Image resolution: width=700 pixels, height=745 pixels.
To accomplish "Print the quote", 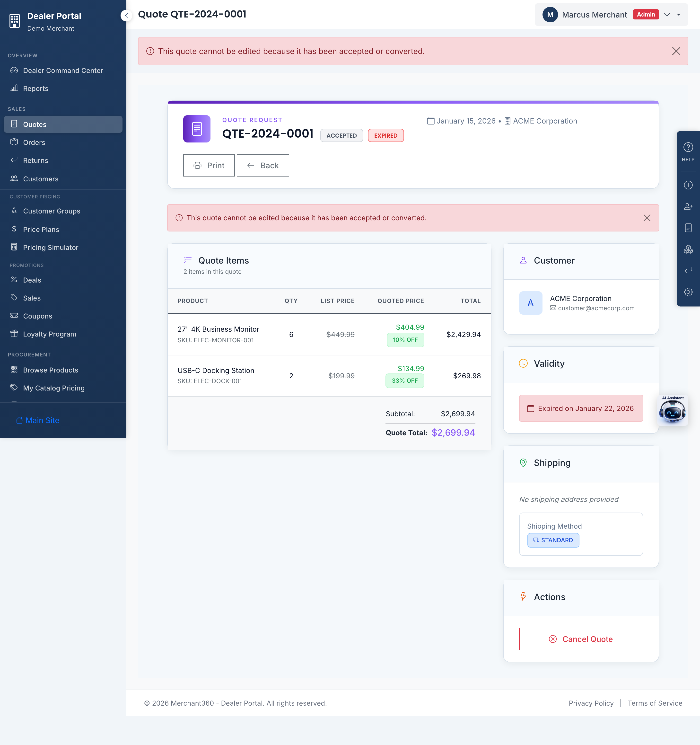I will click(x=209, y=165).
